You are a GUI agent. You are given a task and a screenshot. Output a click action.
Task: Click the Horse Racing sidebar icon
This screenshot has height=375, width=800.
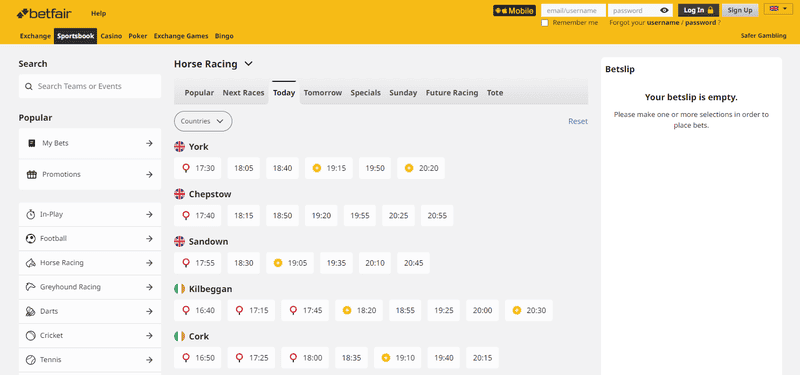point(31,263)
